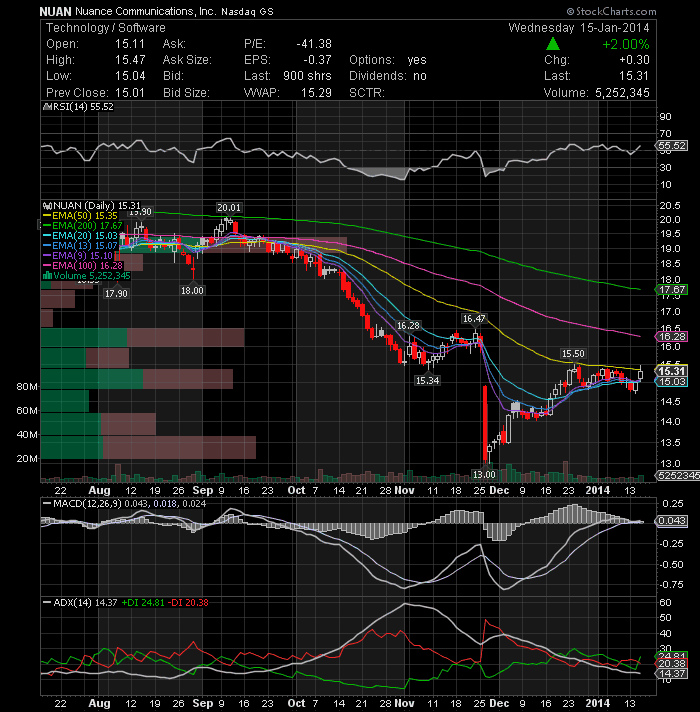Image resolution: width=700 pixels, height=712 pixels.
Task: Click the Chg value +0.30
Action: click(634, 60)
